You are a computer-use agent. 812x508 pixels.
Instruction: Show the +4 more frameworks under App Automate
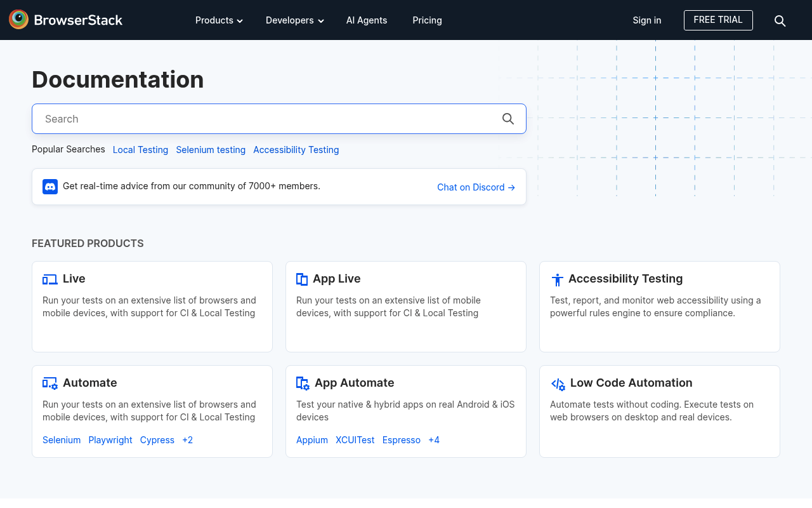434,440
